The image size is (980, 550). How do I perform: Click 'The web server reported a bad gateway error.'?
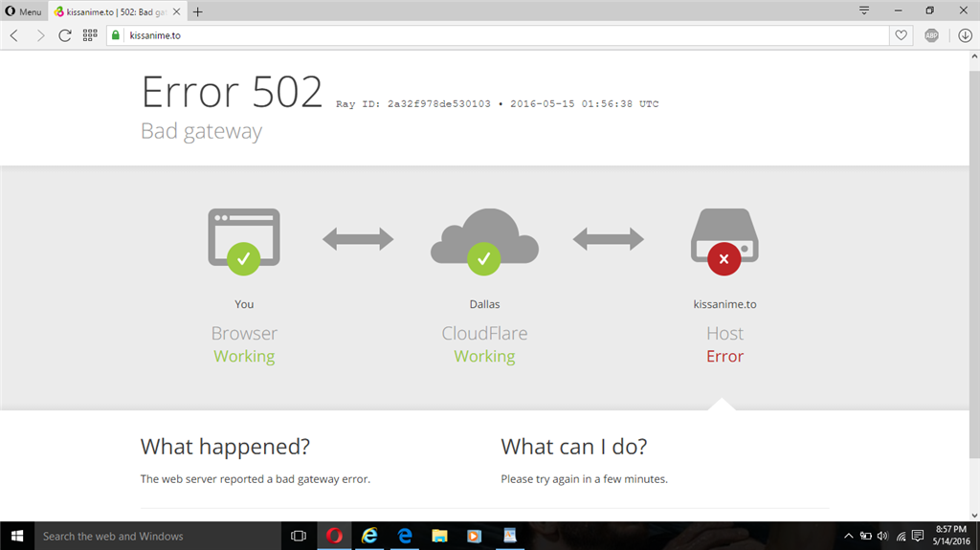[x=255, y=479]
